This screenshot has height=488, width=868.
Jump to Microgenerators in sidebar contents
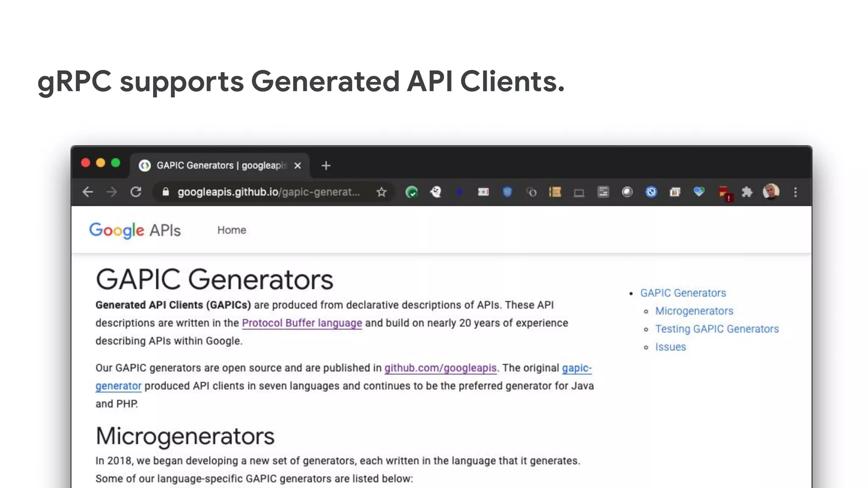(x=694, y=311)
